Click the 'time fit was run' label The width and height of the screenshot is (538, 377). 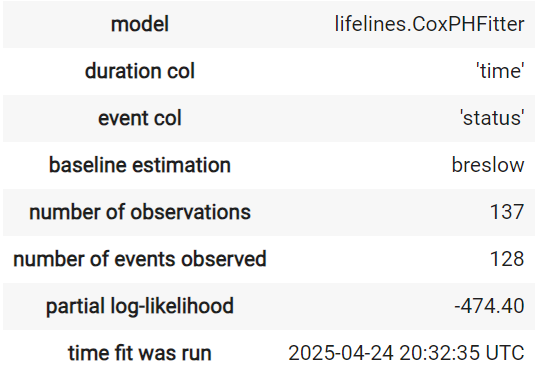[x=140, y=353]
